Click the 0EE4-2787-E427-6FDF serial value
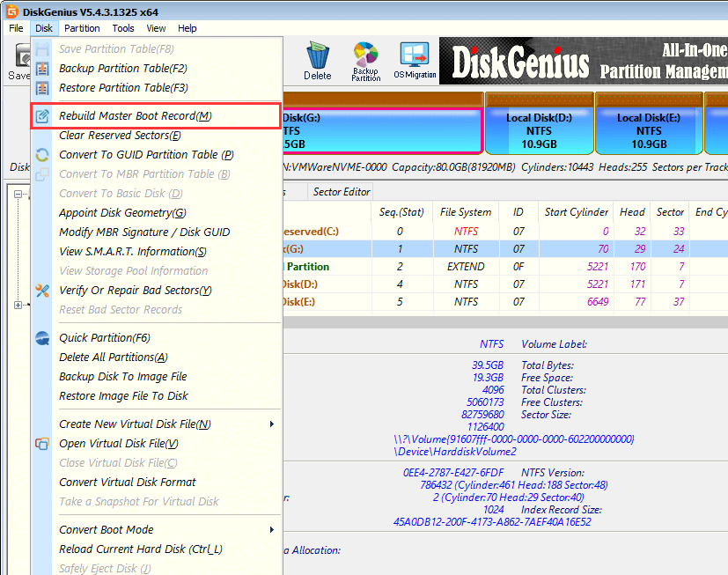This screenshot has width=728, height=575. (x=453, y=473)
